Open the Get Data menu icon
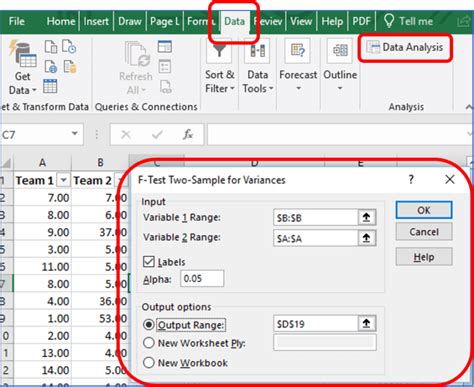The height and width of the screenshot is (387, 474). (23, 53)
